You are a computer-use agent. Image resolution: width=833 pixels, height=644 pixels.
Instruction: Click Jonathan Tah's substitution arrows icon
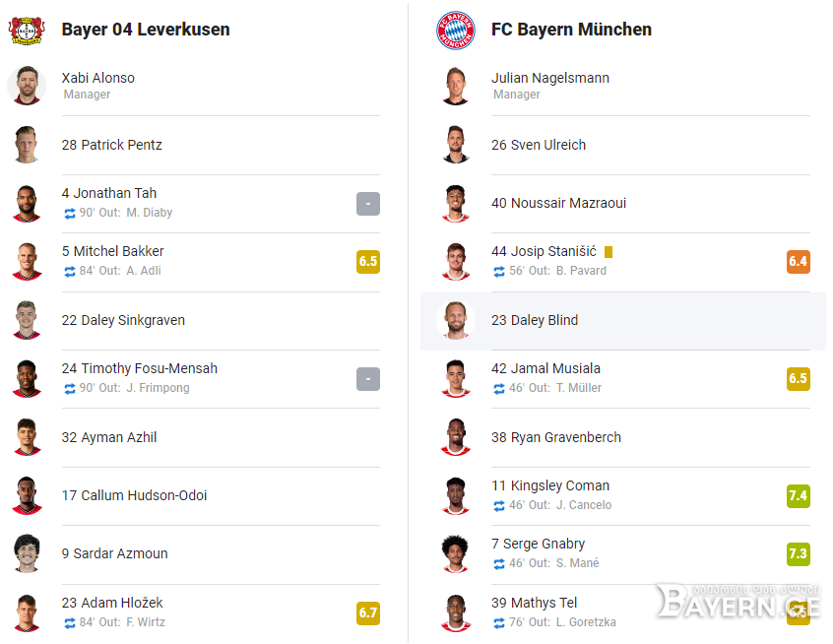[x=70, y=213]
